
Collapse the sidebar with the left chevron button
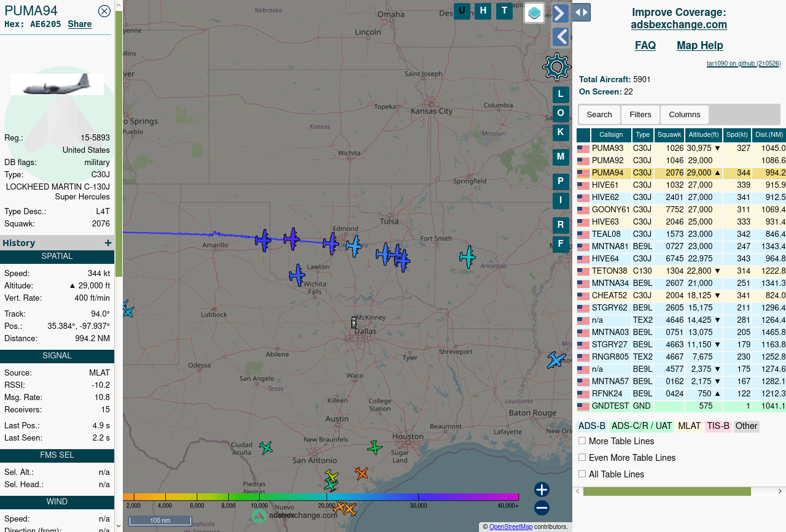coord(561,37)
